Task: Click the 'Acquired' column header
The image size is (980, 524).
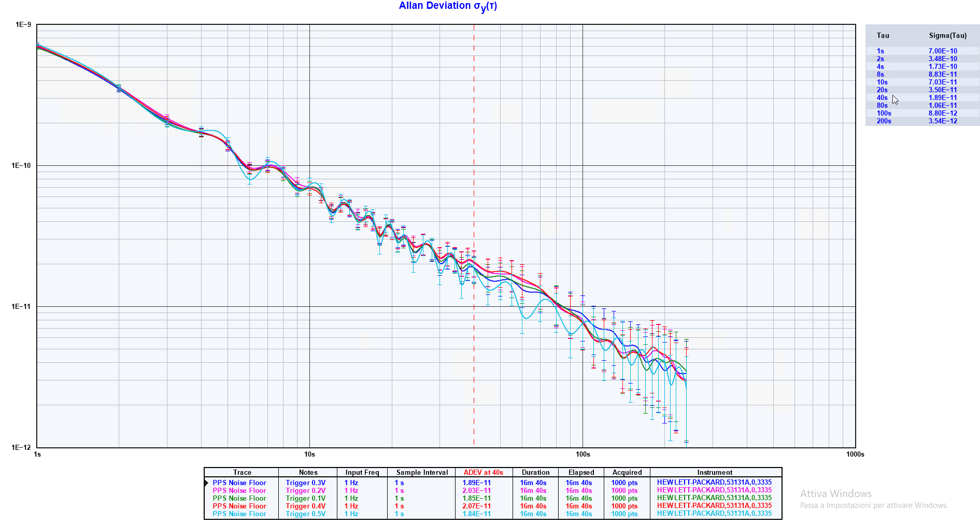Action: [627, 472]
